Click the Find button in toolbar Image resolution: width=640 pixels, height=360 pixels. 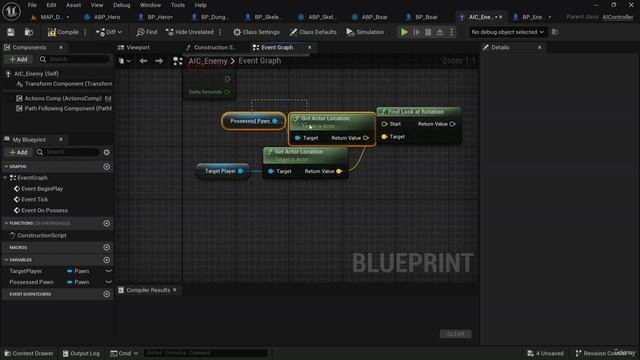(x=147, y=32)
